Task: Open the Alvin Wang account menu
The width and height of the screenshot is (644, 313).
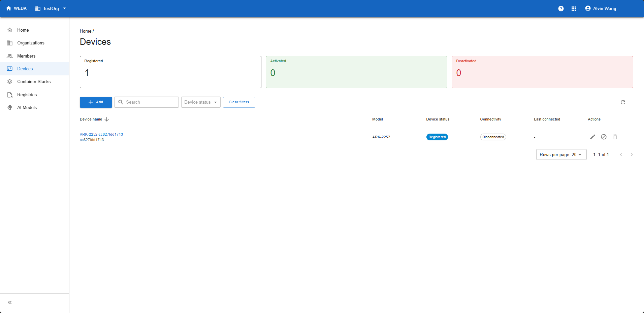Action: [x=601, y=9]
